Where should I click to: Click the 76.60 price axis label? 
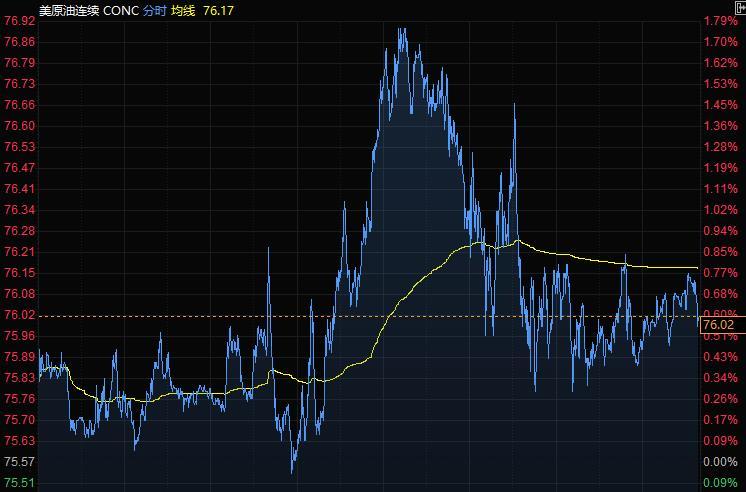[x=20, y=126]
